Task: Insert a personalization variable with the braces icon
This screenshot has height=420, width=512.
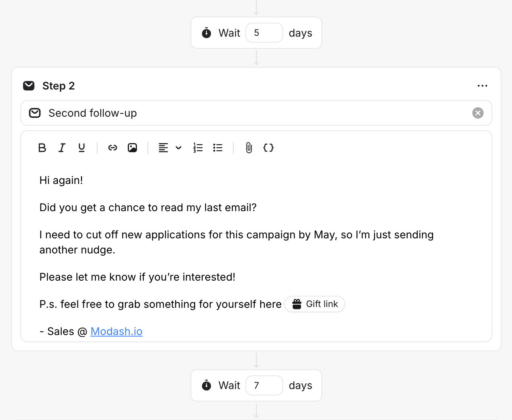Action: 268,148
